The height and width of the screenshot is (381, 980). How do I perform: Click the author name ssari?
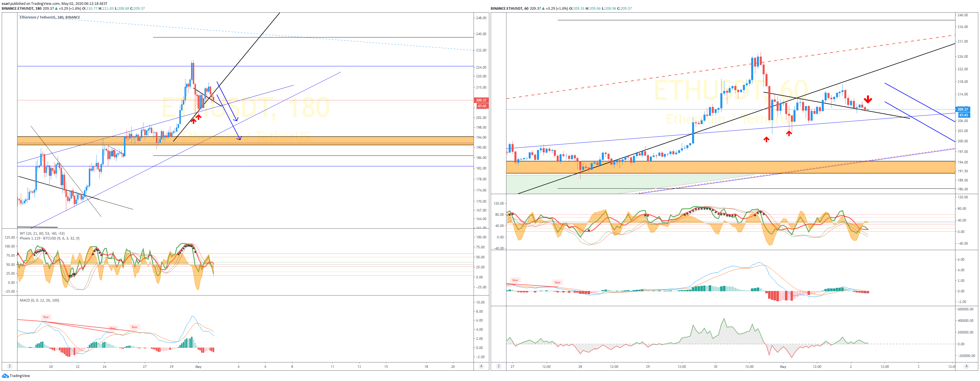coord(5,3)
